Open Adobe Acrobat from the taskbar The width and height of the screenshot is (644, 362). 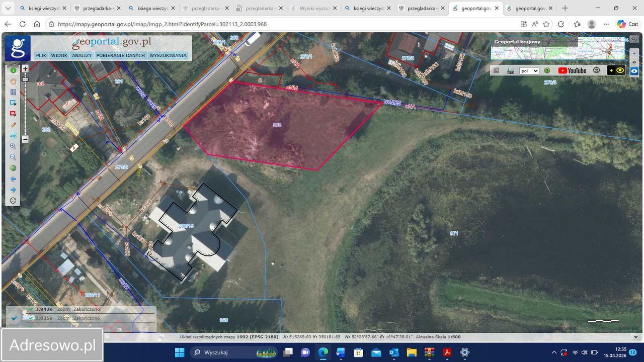[447, 352]
